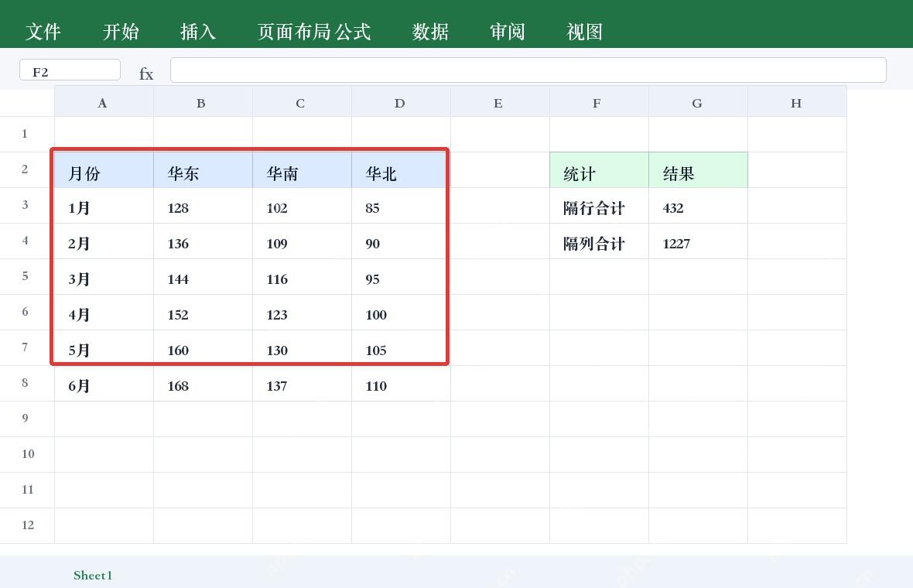Select cell with value 137

[302, 384]
